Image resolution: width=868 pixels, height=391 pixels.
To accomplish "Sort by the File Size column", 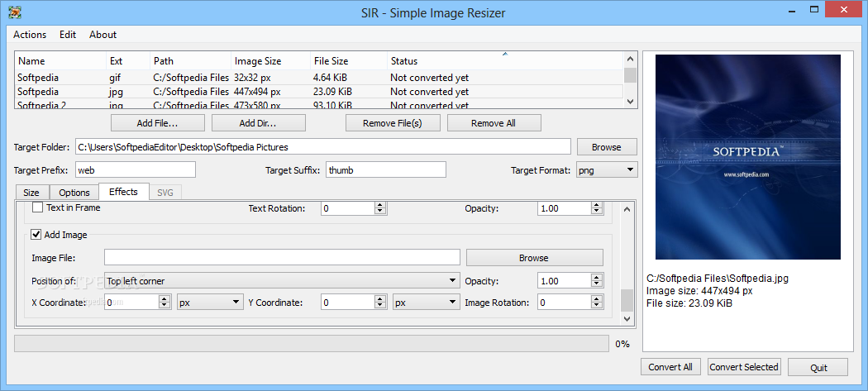I will pyautogui.click(x=349, y=61).
